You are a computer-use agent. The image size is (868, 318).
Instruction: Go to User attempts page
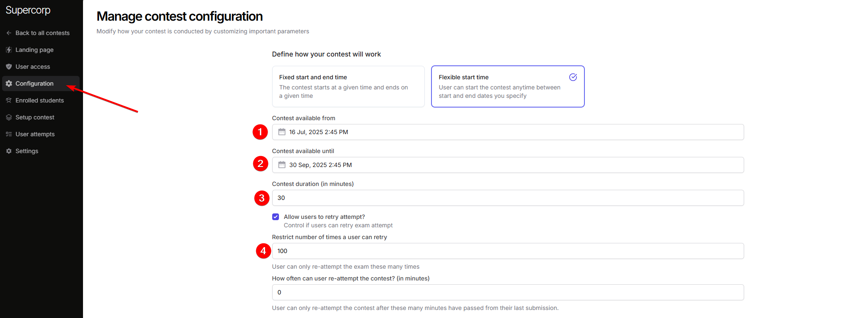(x=35, y=134)
